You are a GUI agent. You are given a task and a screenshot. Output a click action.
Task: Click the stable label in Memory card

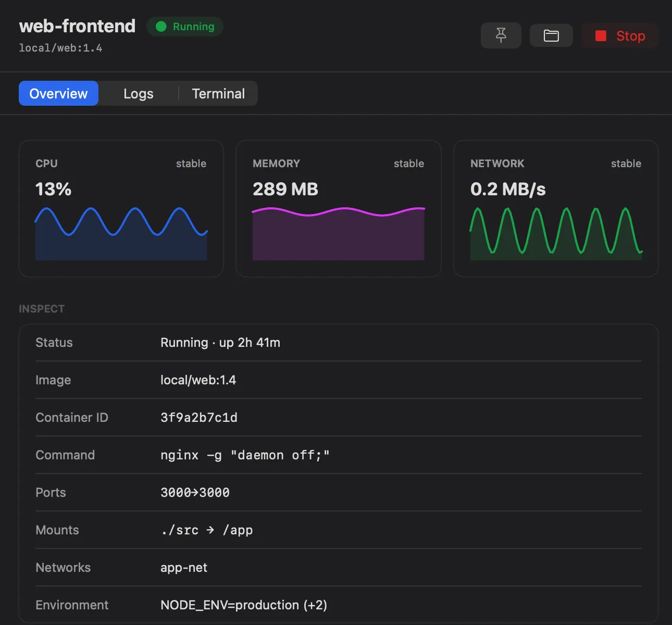pos(409,164)
